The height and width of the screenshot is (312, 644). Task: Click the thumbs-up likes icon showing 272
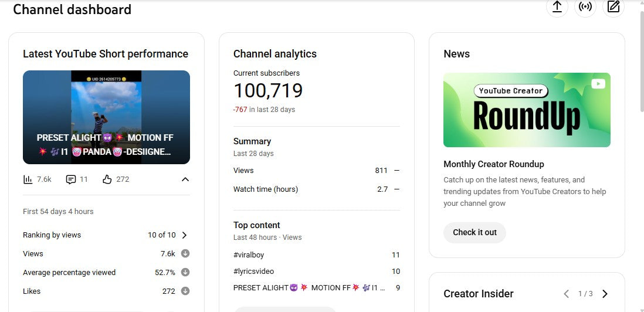107,179
